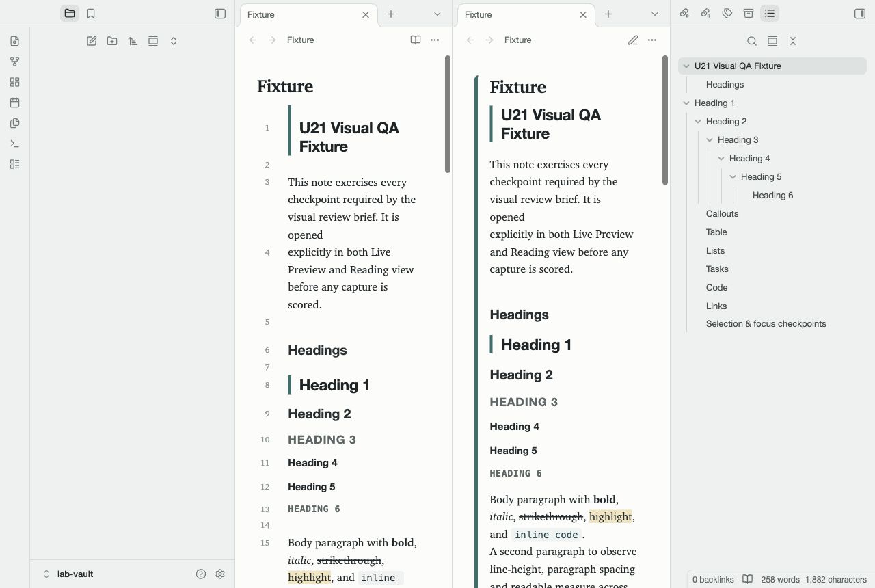This screenshot has width=875, height=588.
Task: Toggle the status bar reading view icon
Action: 748,579
